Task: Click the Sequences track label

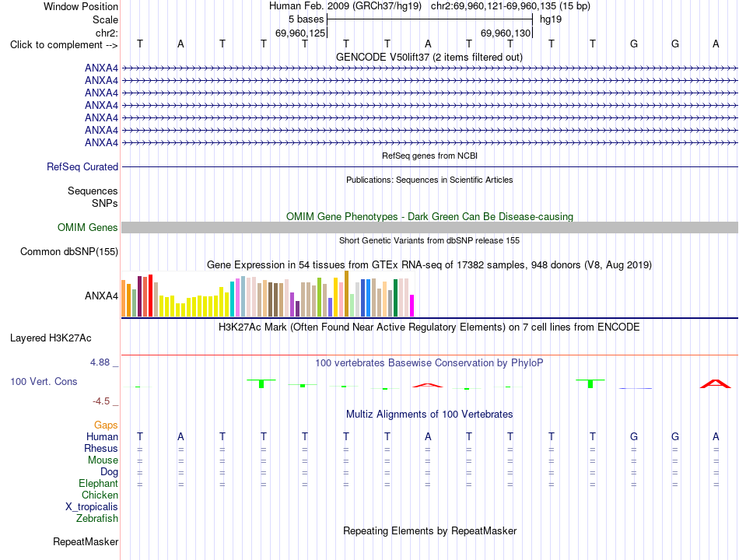Action: 93,191
